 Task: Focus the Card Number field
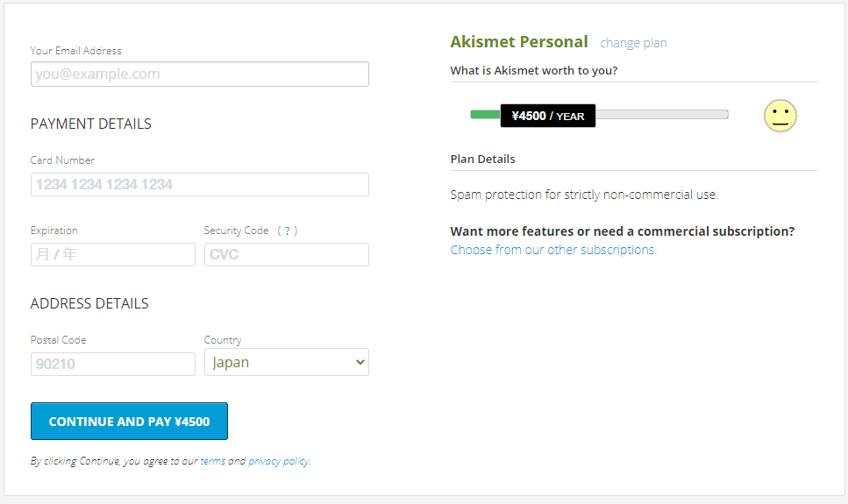[x=199, y=184]
